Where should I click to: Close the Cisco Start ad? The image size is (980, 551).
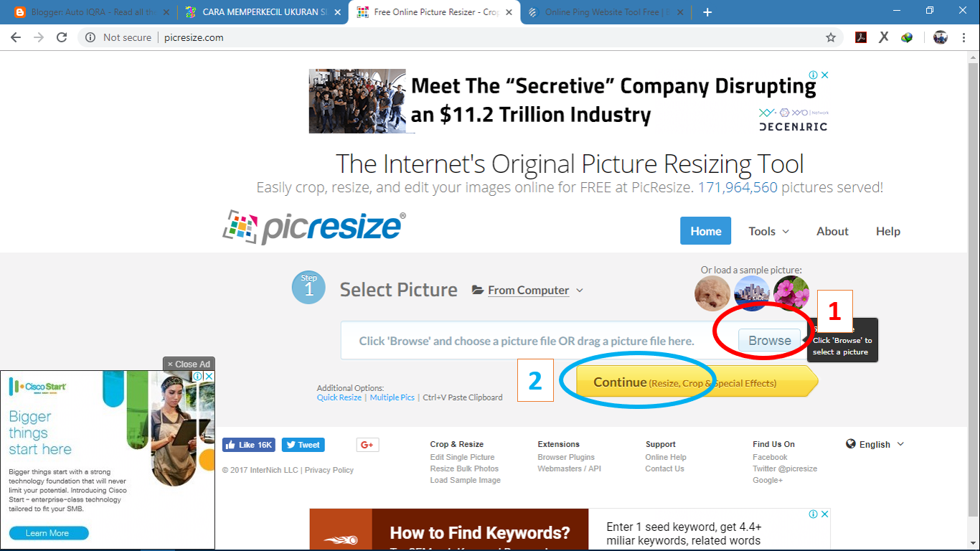[x=189, y=364]
